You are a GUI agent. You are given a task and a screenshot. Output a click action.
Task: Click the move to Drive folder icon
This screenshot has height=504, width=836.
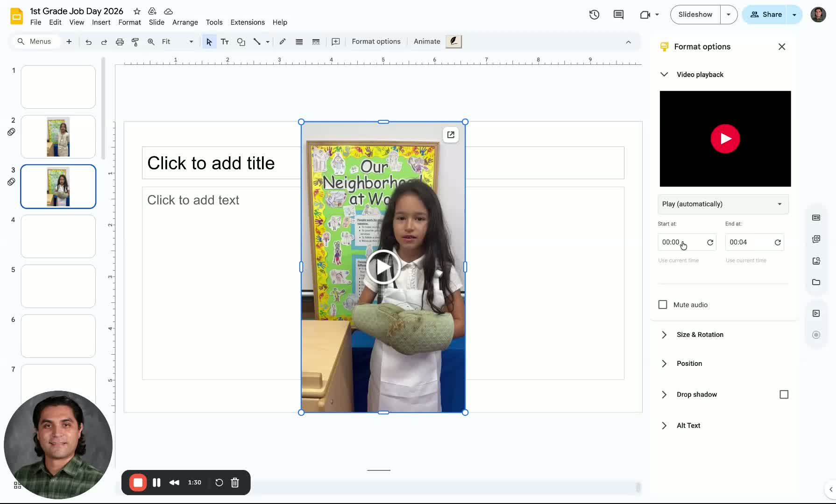pyautogui.click(x=152, y=11)
